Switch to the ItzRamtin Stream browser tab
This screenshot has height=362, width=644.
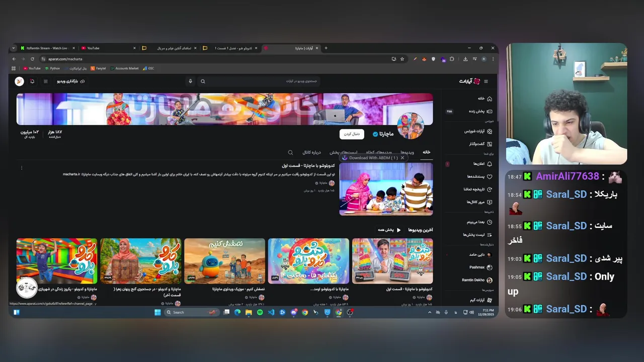(46, 48)
